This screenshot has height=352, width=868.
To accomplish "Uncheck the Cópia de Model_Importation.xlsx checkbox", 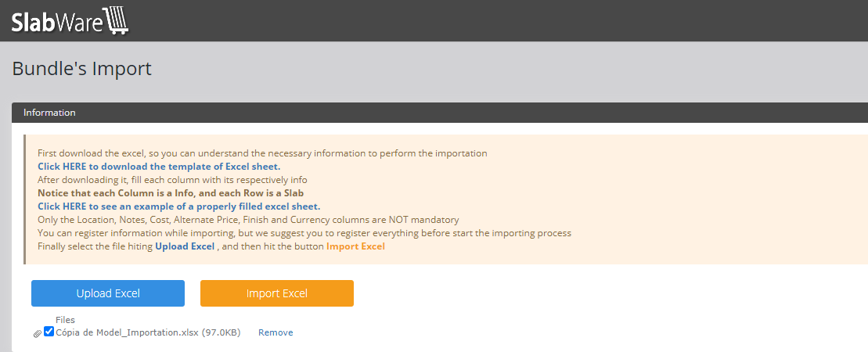I will coord(49,332).
